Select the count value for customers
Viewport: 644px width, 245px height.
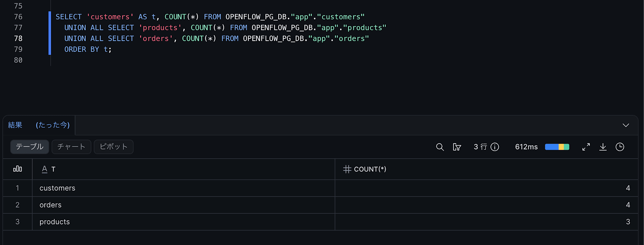point(487,188)
